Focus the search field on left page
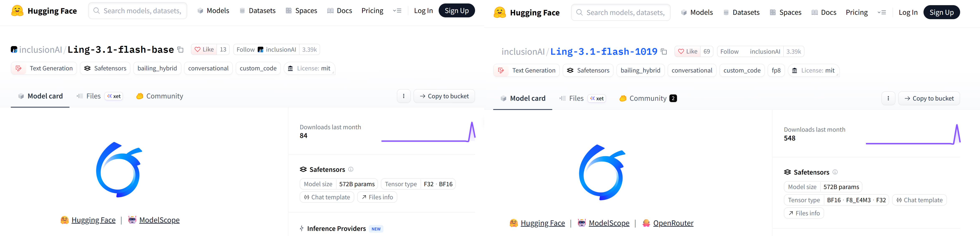The width and height of the screenshot is (980, 236). [x=138, y=11]
